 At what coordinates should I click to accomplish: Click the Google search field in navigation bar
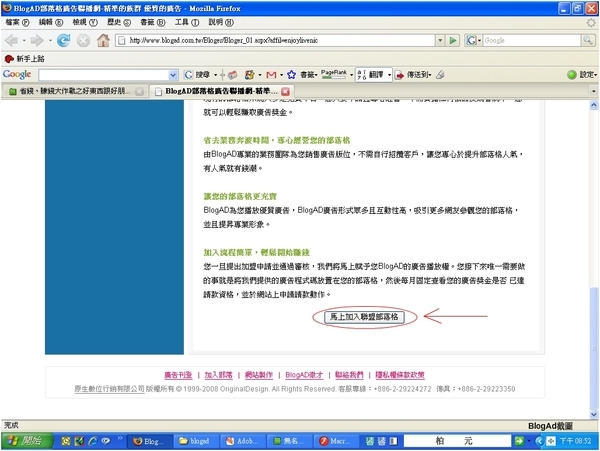(532, 40)
